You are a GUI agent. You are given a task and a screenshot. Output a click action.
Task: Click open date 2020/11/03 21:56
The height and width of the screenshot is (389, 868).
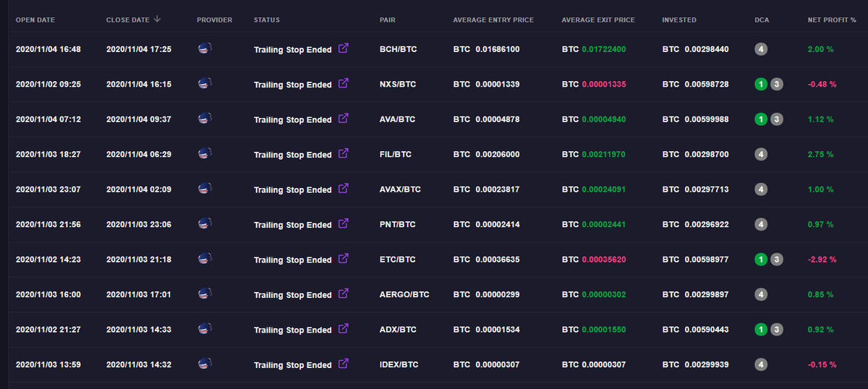[x=48, y=225]
